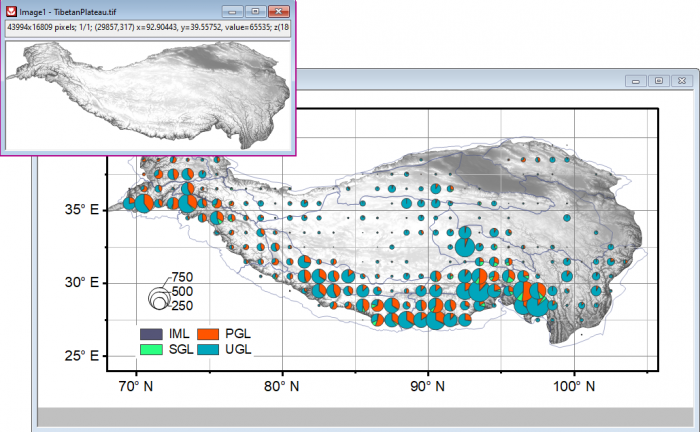Click the IML legend color swatch
Image resolution: width=700 pixels, height=432 pixels.
pyautogui.click(x=151, y=332)
